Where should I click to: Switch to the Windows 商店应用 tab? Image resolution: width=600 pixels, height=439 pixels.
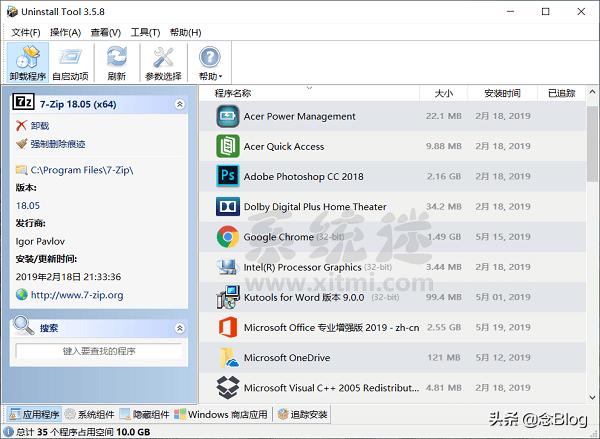coord(221,415)
